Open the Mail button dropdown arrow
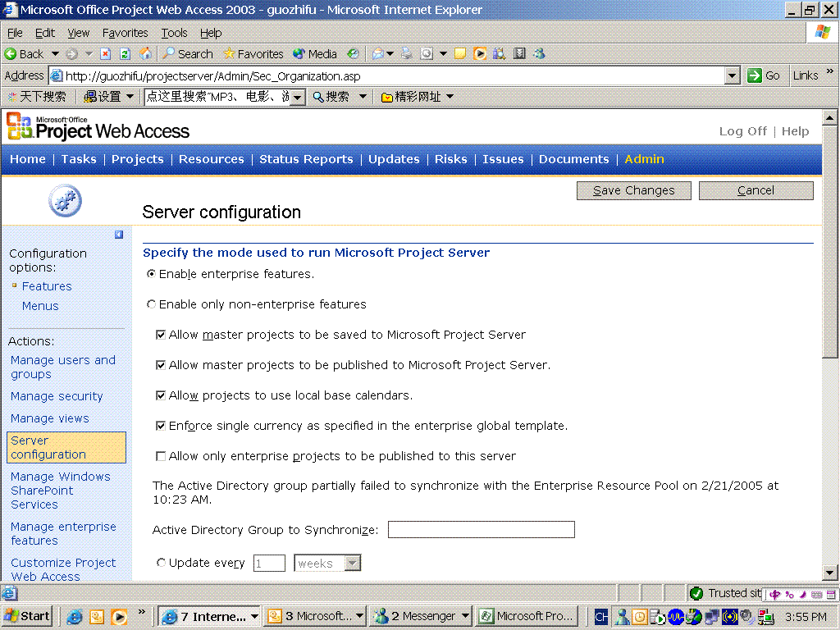Screen dimensions: 840x630 (390, 53)
